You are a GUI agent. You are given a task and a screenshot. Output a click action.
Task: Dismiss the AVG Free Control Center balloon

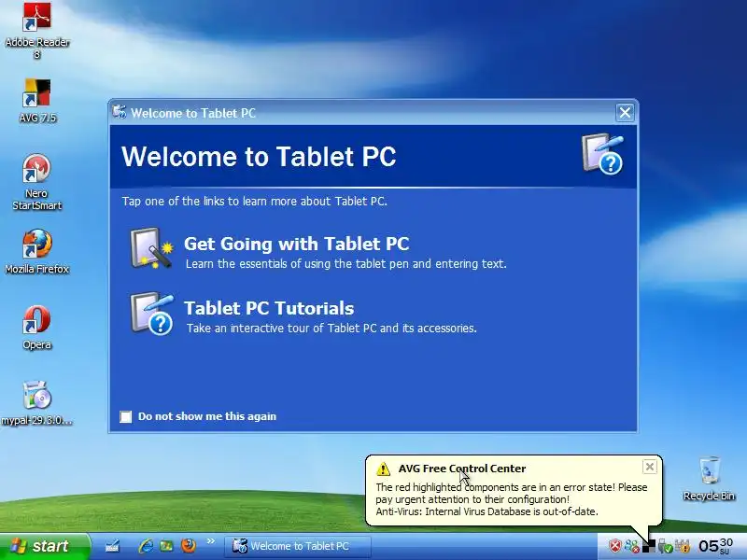[649, 467]
